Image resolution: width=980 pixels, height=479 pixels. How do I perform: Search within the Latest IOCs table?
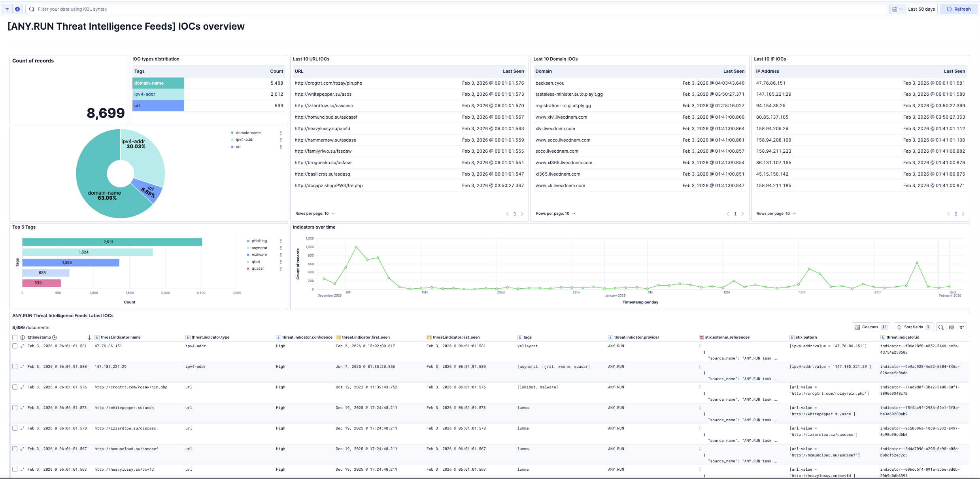[941, 327]
